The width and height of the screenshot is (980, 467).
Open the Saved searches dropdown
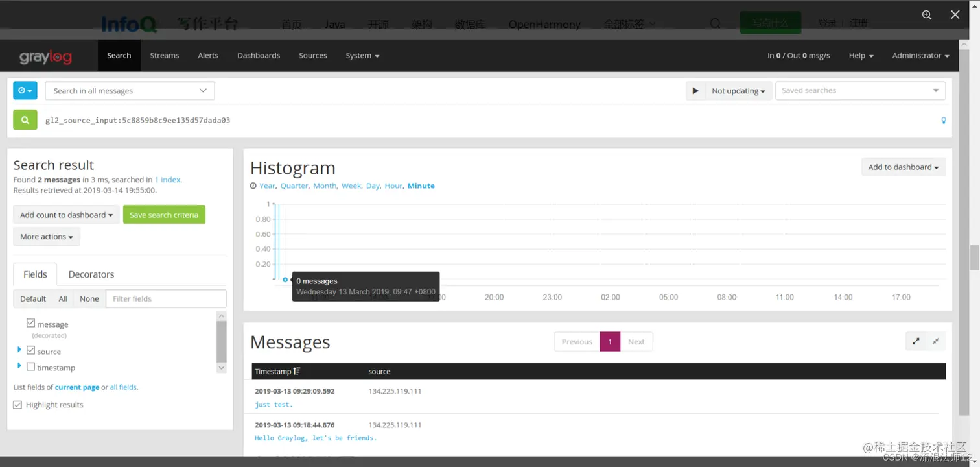tap(860, 91)
